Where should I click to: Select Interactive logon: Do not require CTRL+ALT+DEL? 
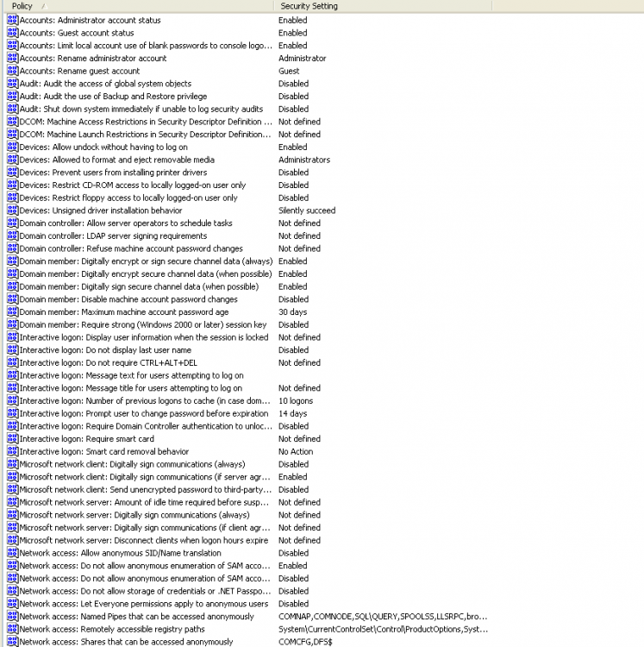[109, 362]
